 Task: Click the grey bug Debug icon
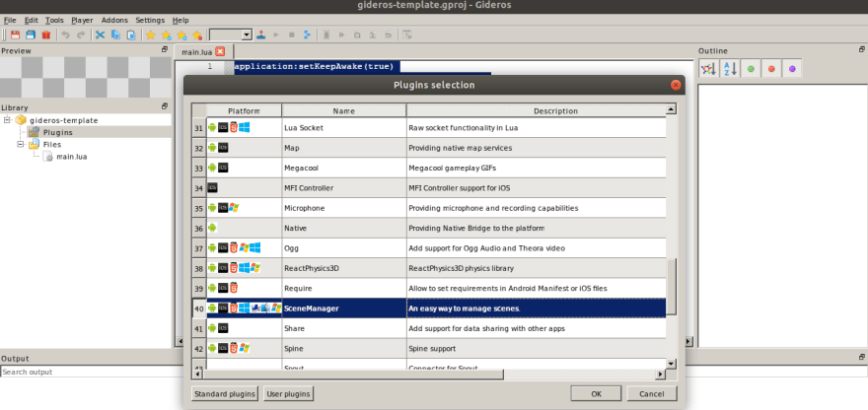(326, 34)
